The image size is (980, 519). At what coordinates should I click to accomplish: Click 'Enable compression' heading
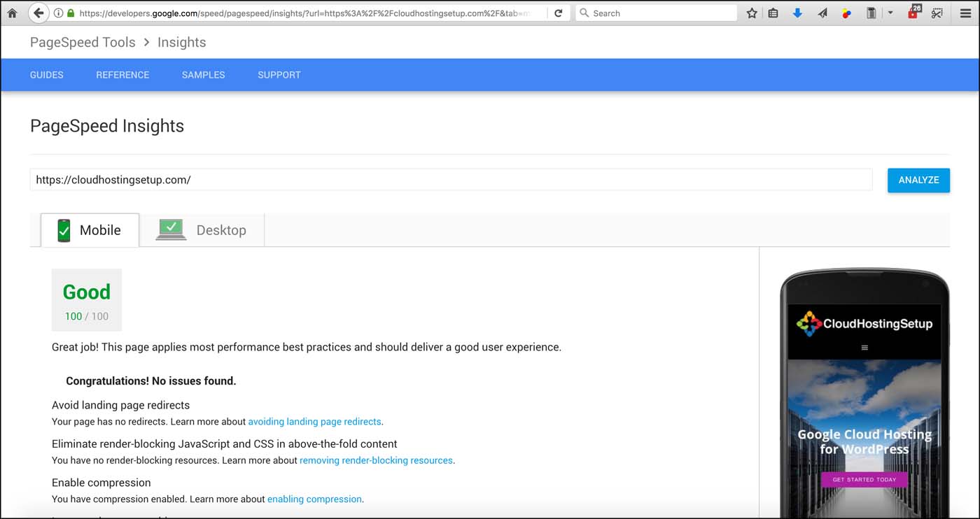click(x=101, y=483)
